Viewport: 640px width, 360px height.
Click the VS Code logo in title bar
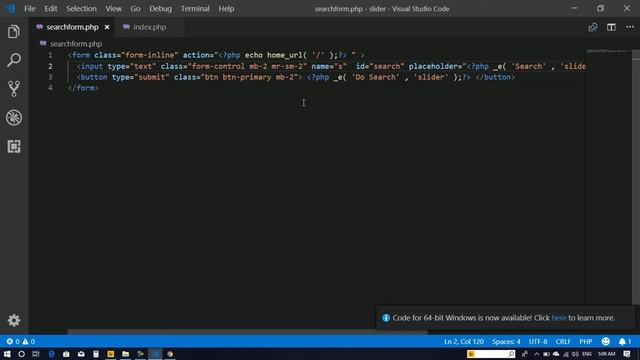(x=11, y=9)
